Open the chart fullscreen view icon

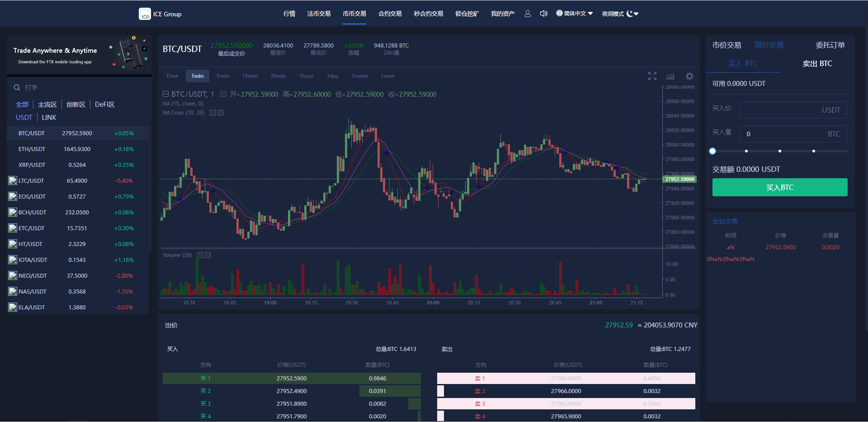pos(652,76)
